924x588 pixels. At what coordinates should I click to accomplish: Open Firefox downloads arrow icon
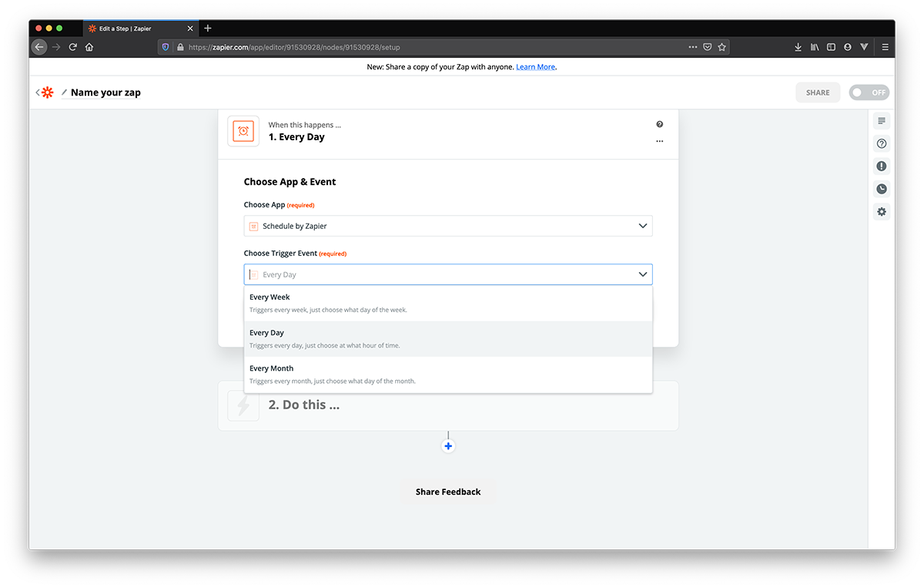click(x=798, y=47)
